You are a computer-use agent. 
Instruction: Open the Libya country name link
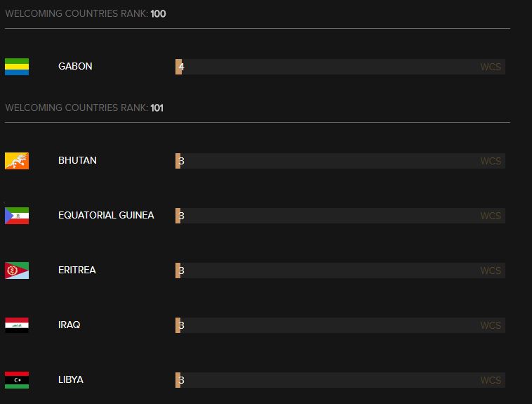tap(71, 380)
